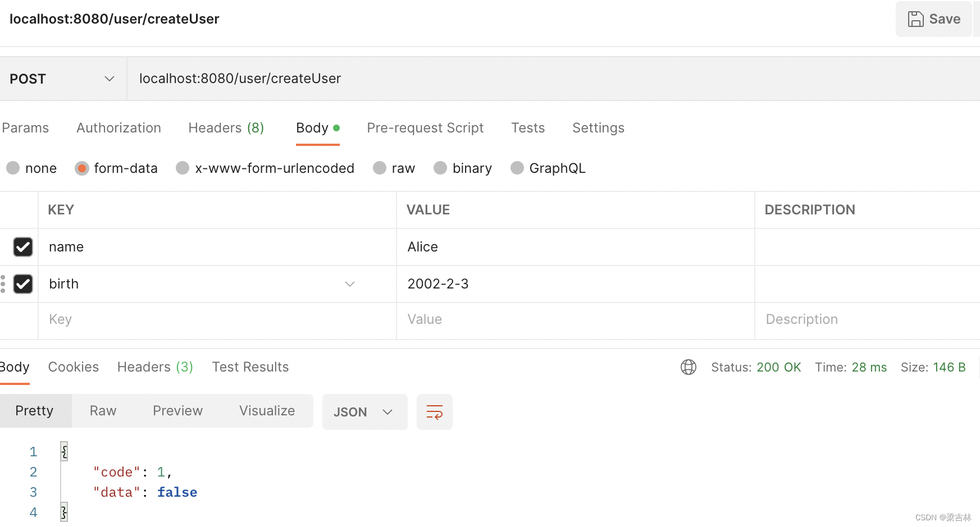Uncheck the birth row checkbox
Image resolution: width=980 pixels, height=527 pixels.
tap(23, 284)
